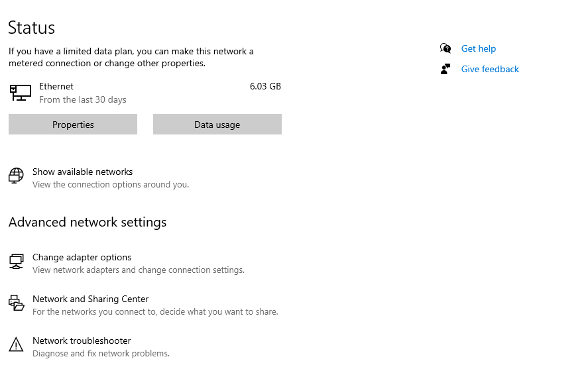Open the Get help link
Viewport: 588px width, 367px height.
tap(478, 48)
